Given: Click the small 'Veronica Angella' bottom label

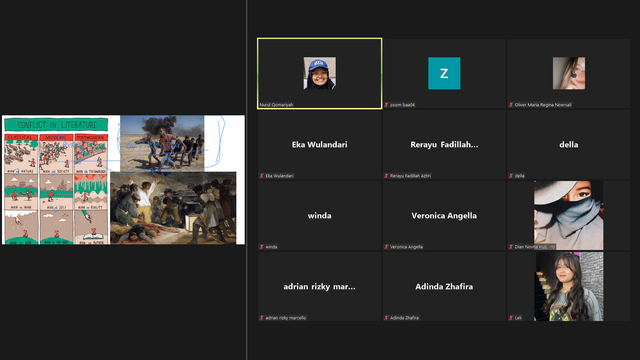Looking at the screenshot, I should 406,247.
